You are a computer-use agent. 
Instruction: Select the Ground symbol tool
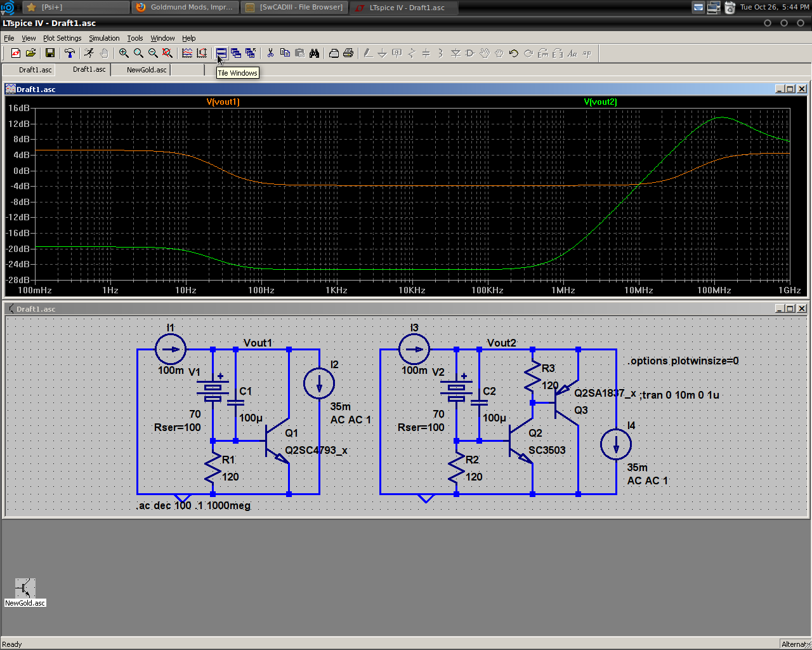[383, 53]
